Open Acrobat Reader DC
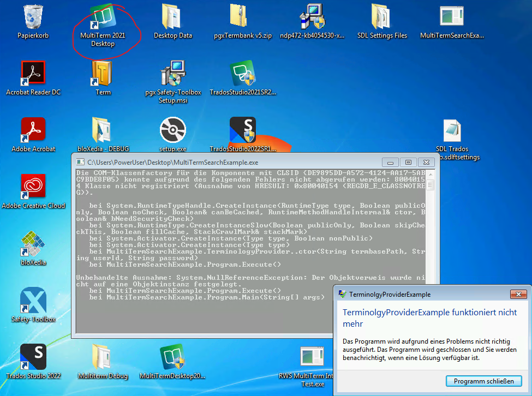The image size is (532, 396). 33,74
